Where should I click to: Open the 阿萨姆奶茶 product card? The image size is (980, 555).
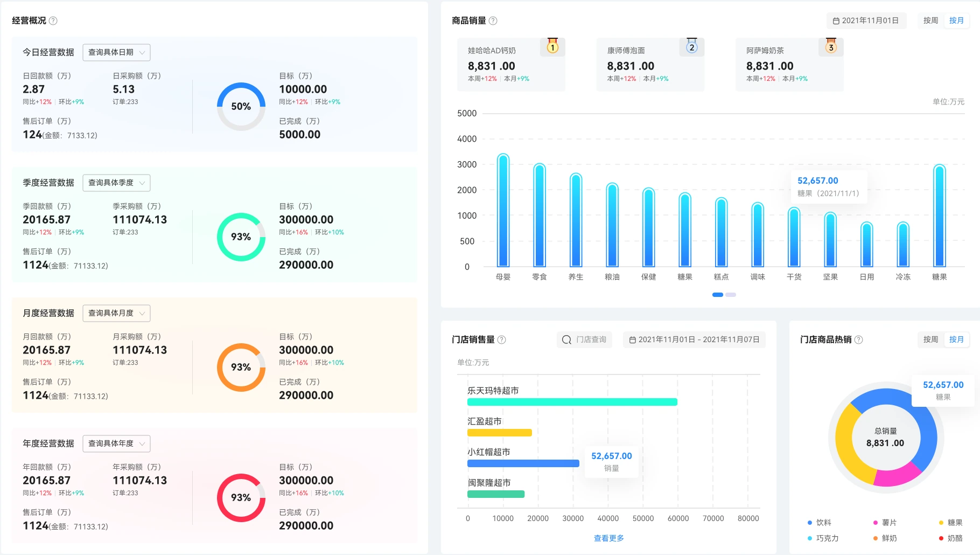(789, 64)
